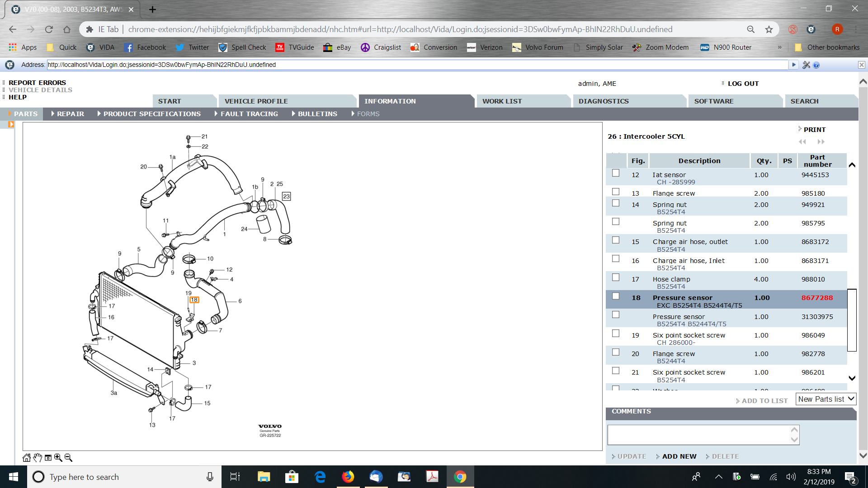
Task: Check the Hose clamp row checkbox
Action: [615, 277]
